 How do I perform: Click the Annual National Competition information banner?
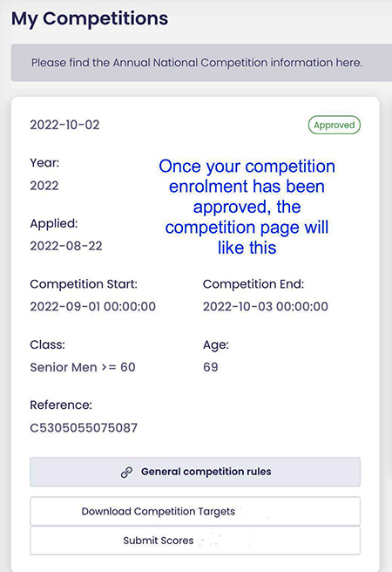point(201,63)
